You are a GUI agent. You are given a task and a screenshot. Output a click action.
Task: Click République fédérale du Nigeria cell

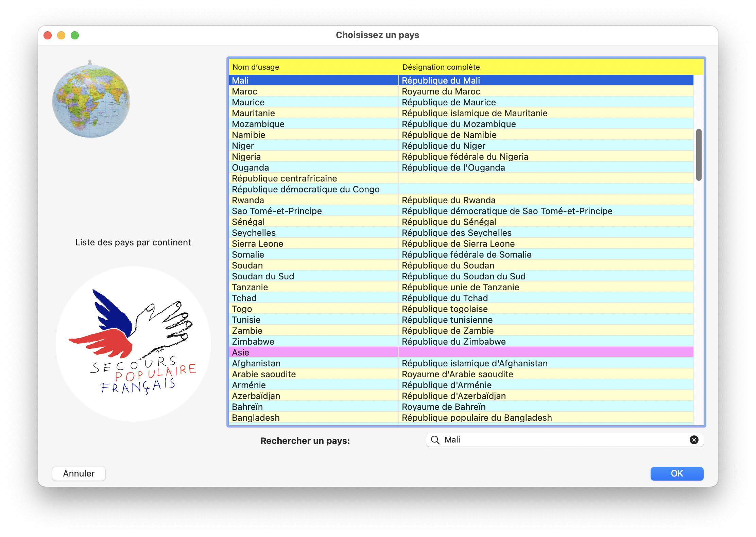pyautogui.click(x=546, y=156)
